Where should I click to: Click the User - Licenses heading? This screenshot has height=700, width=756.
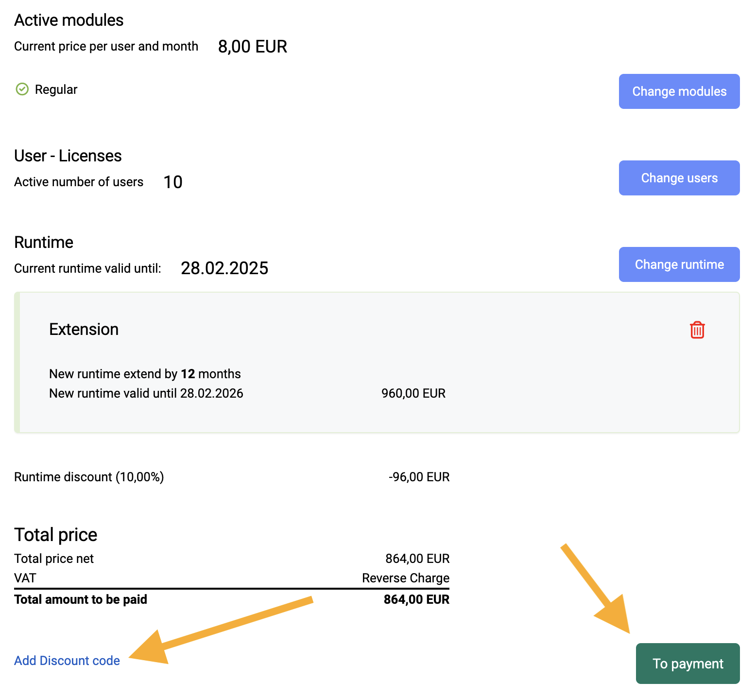[x=68, y=156]
